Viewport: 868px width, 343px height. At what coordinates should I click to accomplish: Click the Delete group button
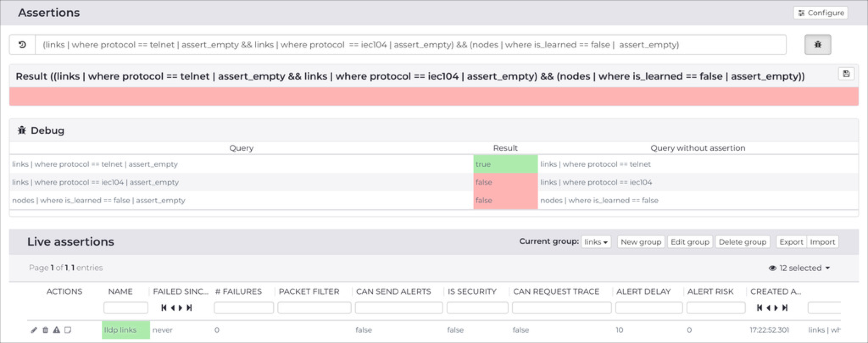tap(742, 242)
